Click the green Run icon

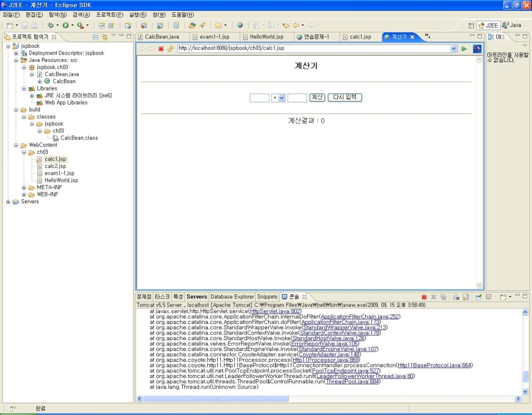tap(65, 25)
